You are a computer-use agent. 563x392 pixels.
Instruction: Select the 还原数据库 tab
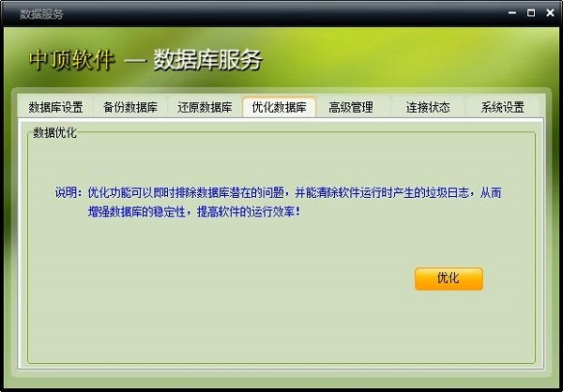[x=205, y=107]
